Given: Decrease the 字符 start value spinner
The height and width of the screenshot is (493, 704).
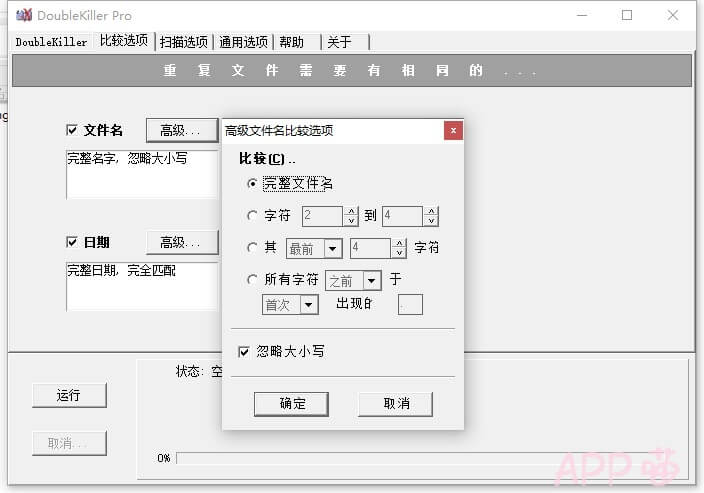Looking at the screenshot, I should [351, 220].
